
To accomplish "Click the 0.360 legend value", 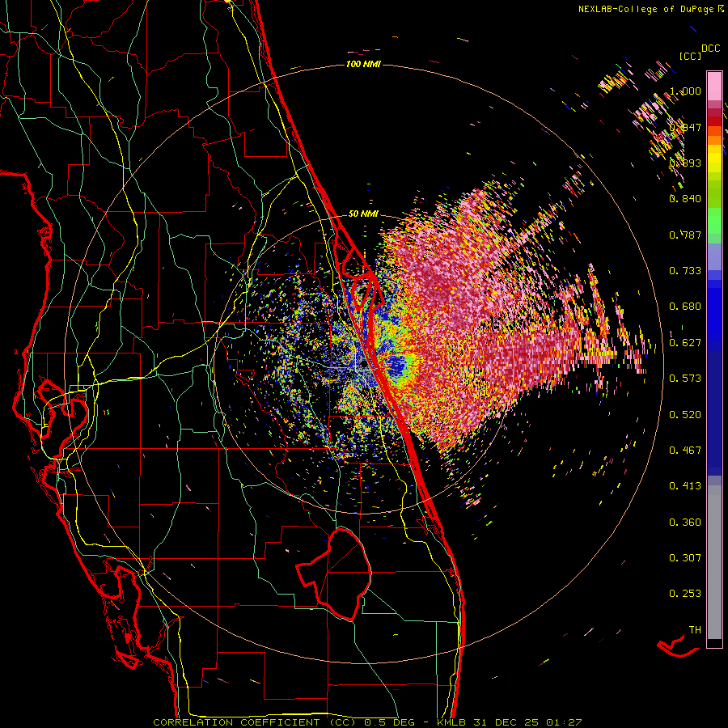I will pos(685,523).
